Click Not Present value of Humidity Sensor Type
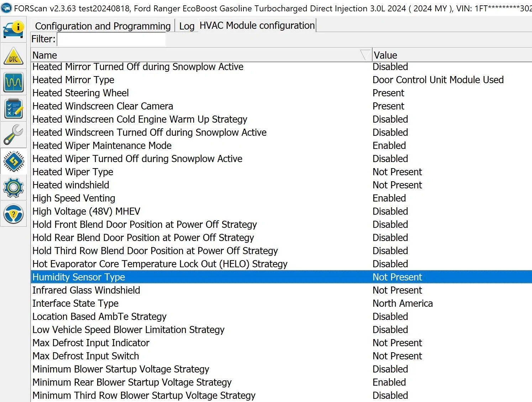Screen dimensions: 532x402 pyautogui.click(x=397, y=277)
